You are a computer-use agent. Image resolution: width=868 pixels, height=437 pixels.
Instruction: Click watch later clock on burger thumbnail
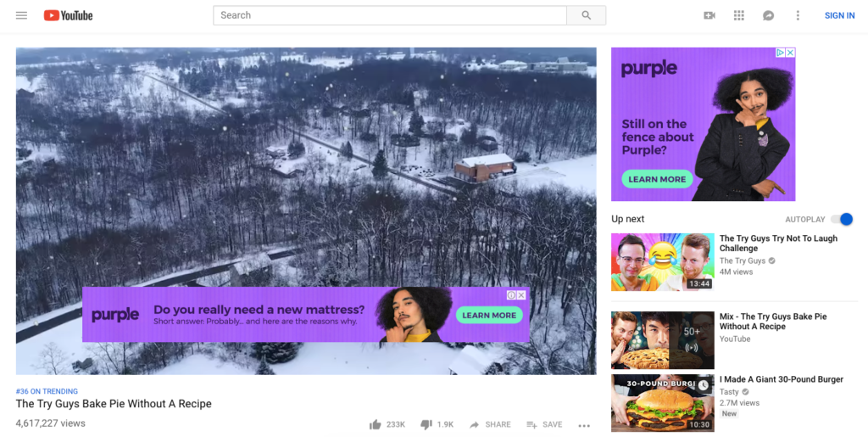(703, 385)
